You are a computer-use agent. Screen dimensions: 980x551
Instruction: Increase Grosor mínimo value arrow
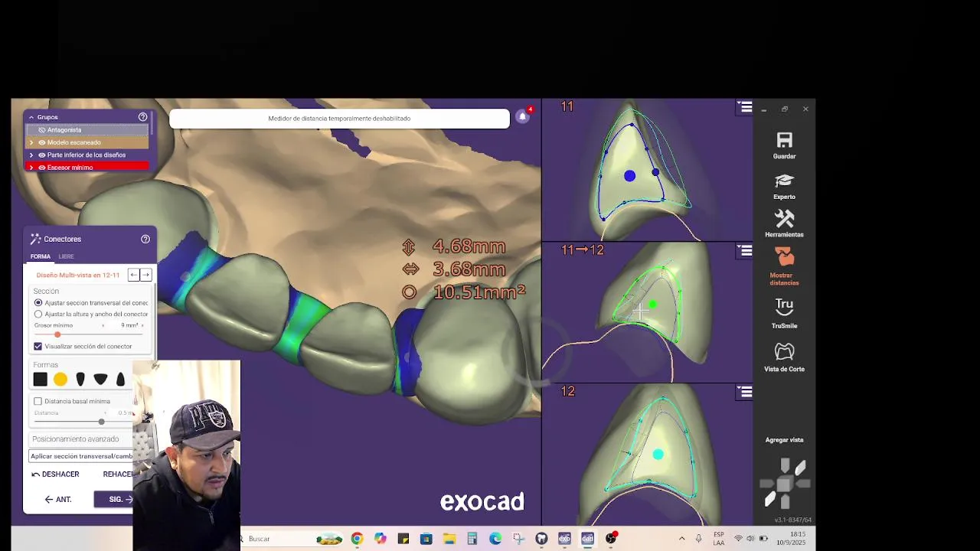[x=143, y=325]
